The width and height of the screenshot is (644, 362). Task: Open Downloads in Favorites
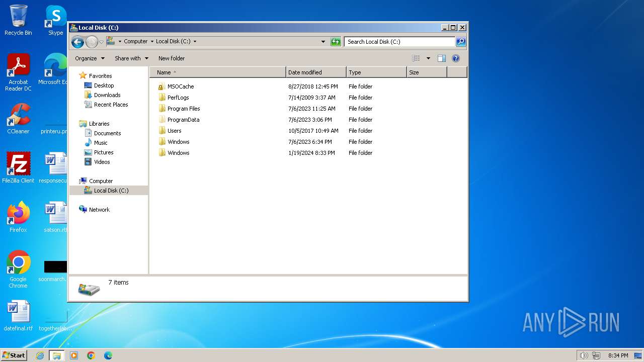click(x=107, y=95)
